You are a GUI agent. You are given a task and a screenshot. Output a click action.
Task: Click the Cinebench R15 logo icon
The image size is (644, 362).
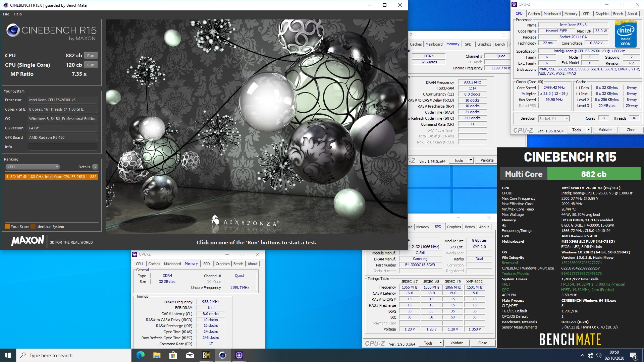click(x=13, y=30)
